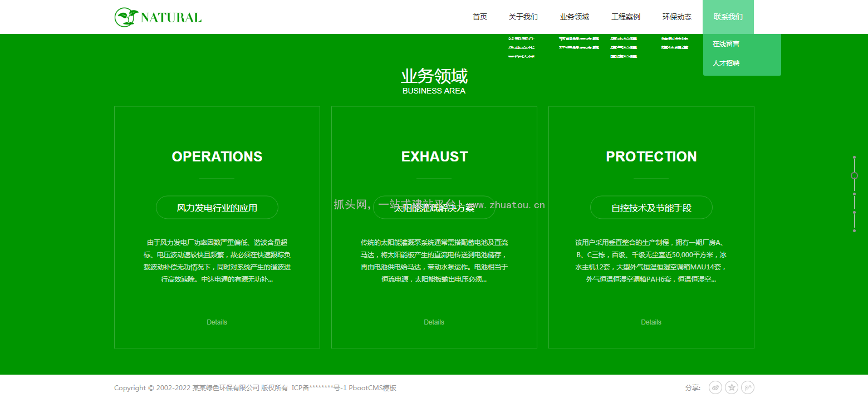
Task: Click the PbootCMS模板 footer link
Action: pyautogui.click(x=373, y=388)
